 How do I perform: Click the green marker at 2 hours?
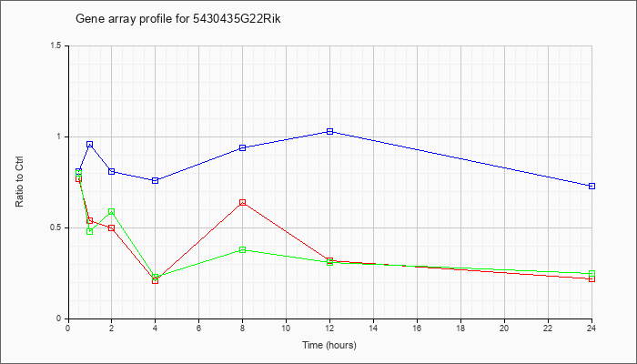point(111,212)
